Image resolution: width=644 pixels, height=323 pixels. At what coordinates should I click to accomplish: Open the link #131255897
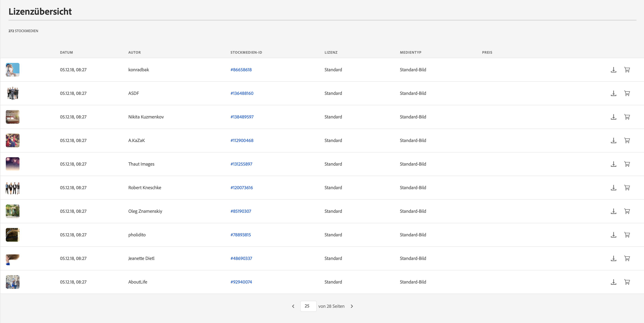241,164
